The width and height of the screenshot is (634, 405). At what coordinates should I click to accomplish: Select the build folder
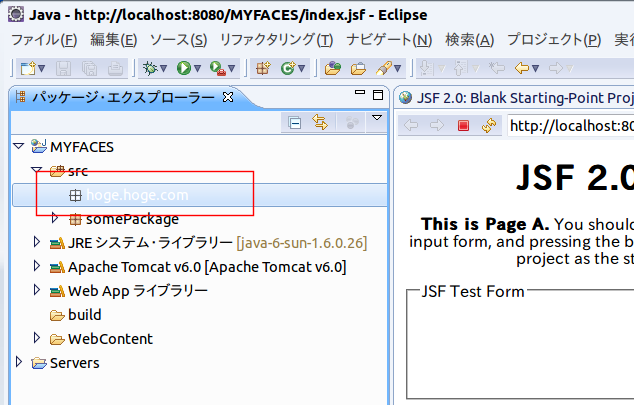point(85,315)
